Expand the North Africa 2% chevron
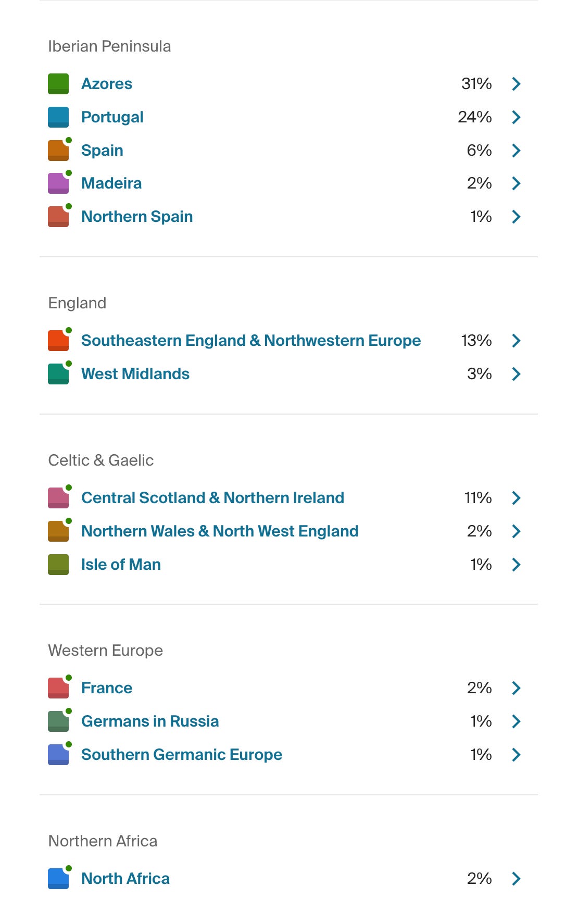This screenshot has width=566, height=924. pyautogui.click(x=516, y=879)
